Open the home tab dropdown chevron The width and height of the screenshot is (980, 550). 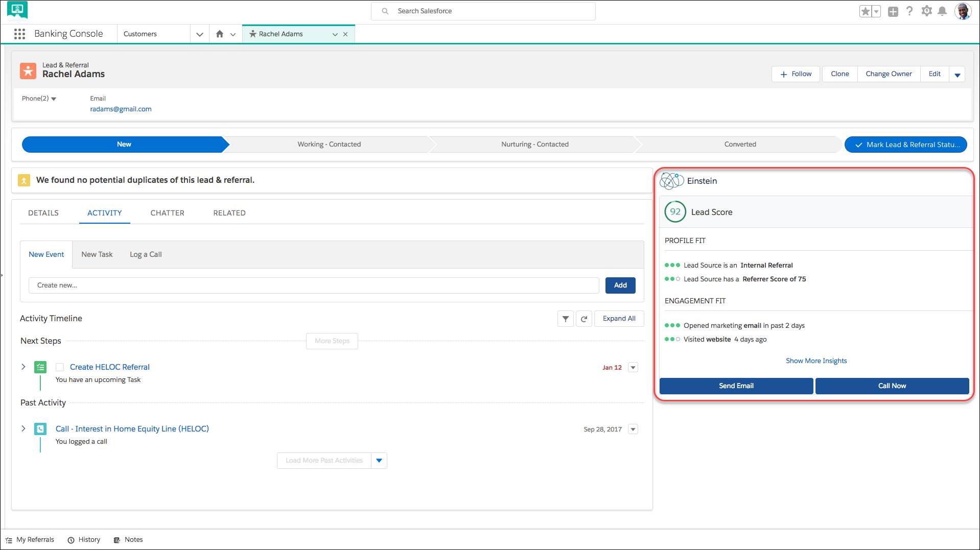[x=233, y=34]
